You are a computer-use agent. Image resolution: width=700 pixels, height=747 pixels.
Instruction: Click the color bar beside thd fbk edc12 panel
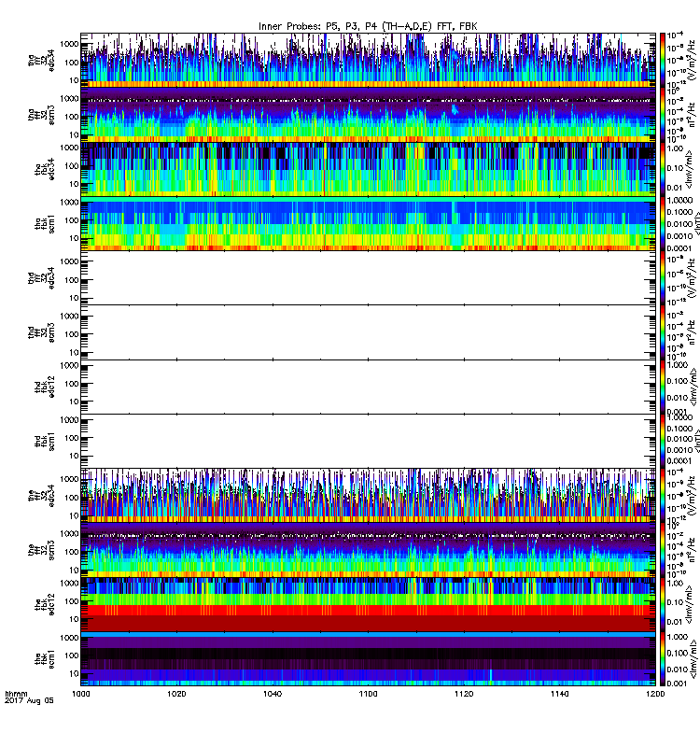[663, 387]
